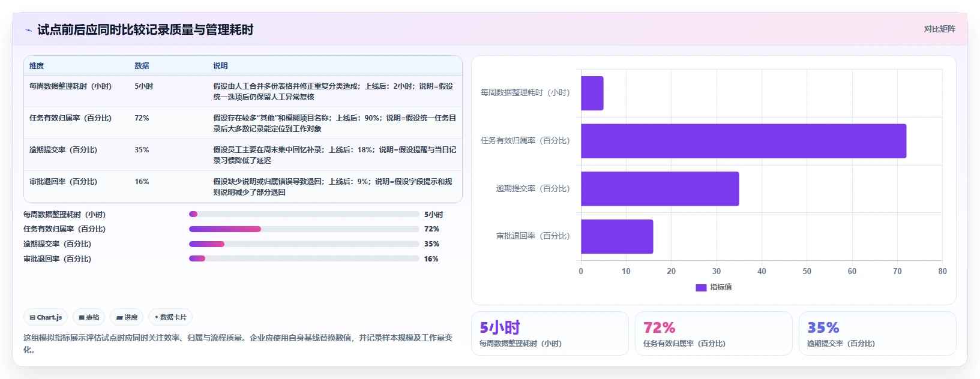The height and width of the screenshot is (379, 980).
Task: Click the 72% table cell
Action: (142, 118)
